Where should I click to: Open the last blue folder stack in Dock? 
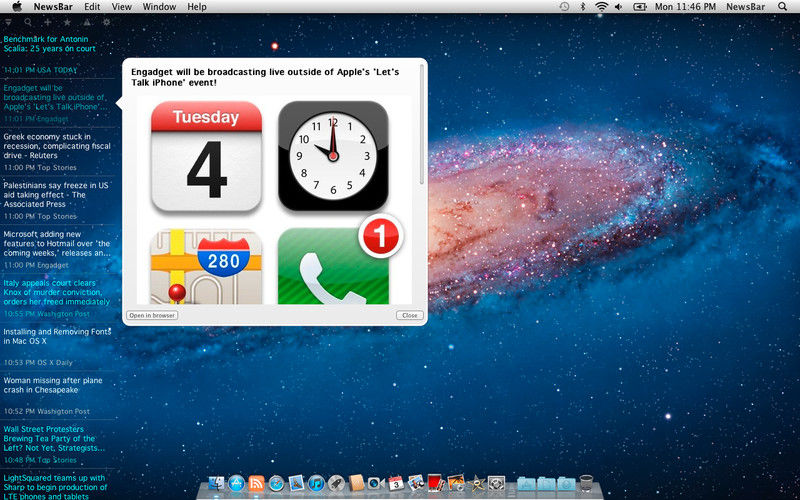coord(566,483)
